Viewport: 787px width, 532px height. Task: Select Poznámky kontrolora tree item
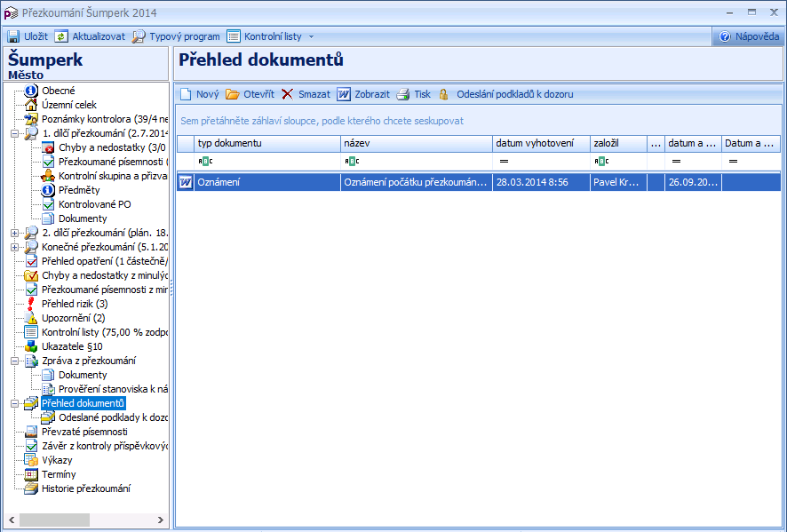tap(105, 119)
